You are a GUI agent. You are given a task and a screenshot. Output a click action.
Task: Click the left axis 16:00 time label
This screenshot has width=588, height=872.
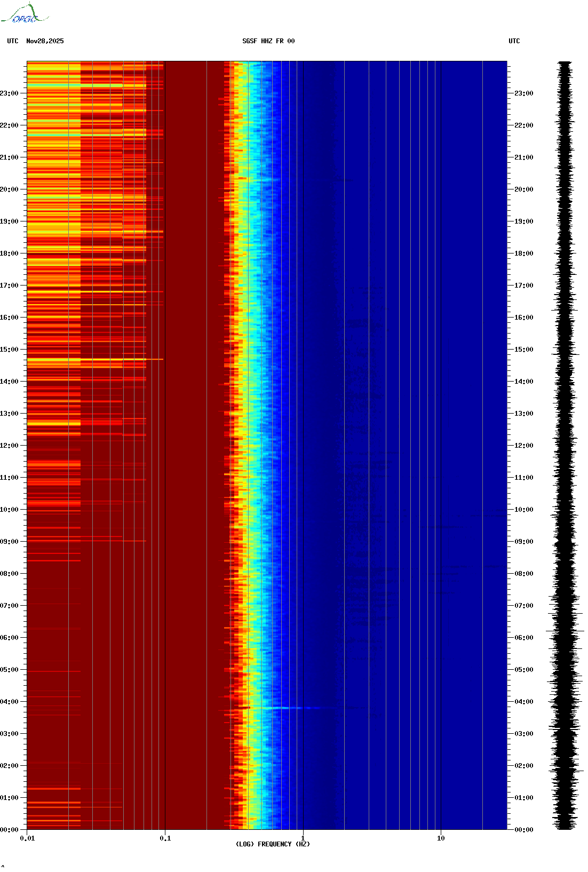(x=9, y=318)
